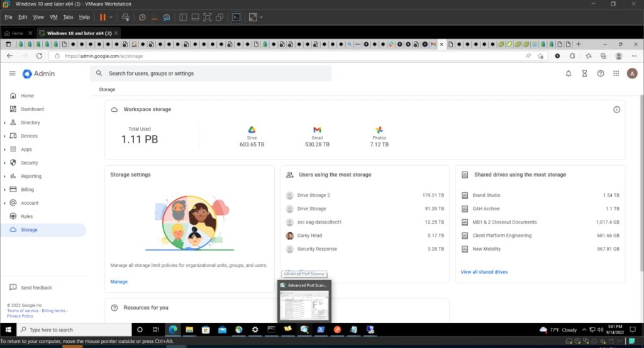The image size is (644, 348).
Task: Click the browser back arrow
Action: (9, 56)
